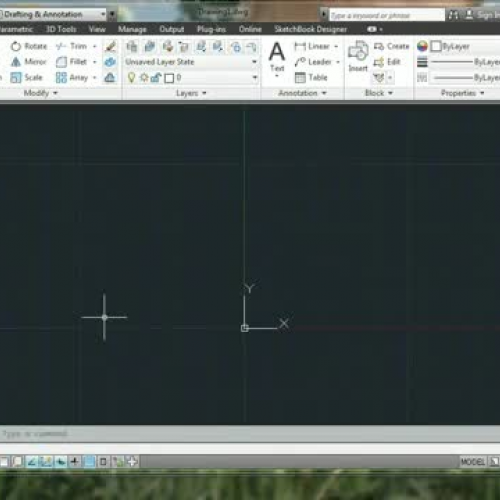Image resolution: width=500 pixels, height=500 pixels.
Task: Click the Sign In button
Action: click(x=482, y=15)
